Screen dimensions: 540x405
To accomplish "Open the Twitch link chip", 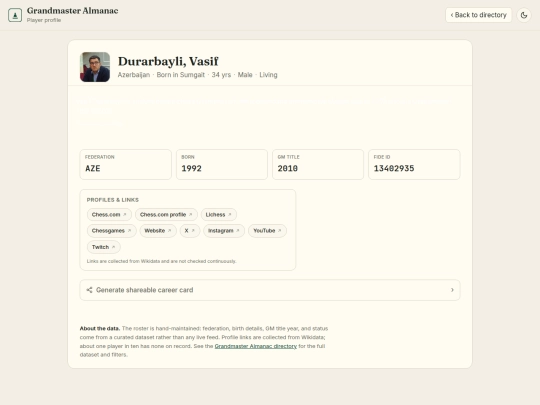I will (x=104, y=247).
